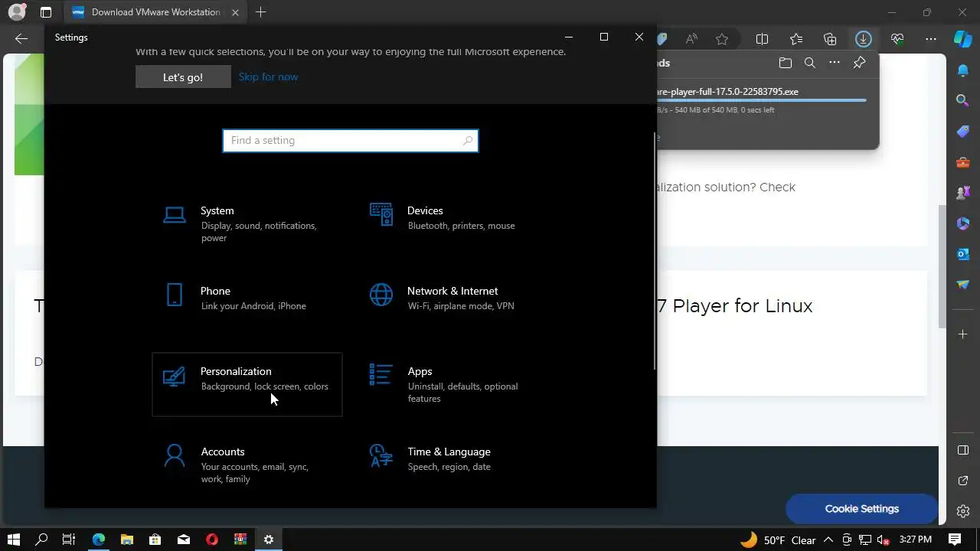This screenshot has width=980, height=551.
Task: Click the Let's go! button
Action: click(183, 77)
